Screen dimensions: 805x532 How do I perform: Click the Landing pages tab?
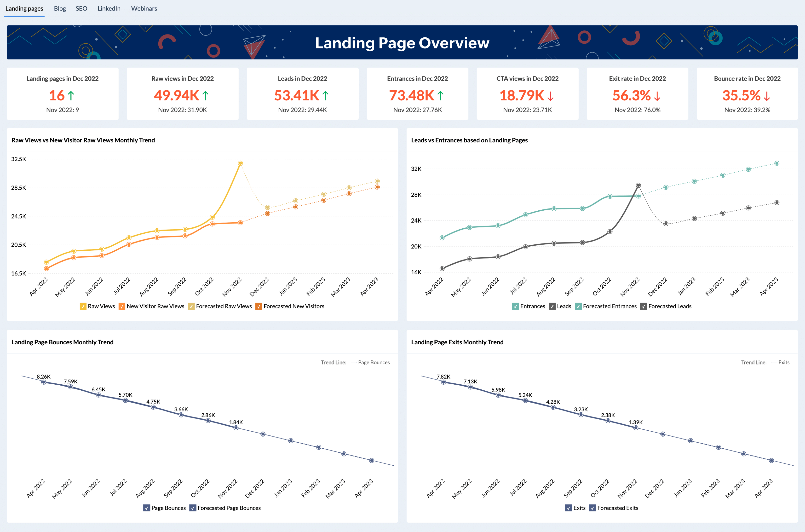(x=24, y=8)
